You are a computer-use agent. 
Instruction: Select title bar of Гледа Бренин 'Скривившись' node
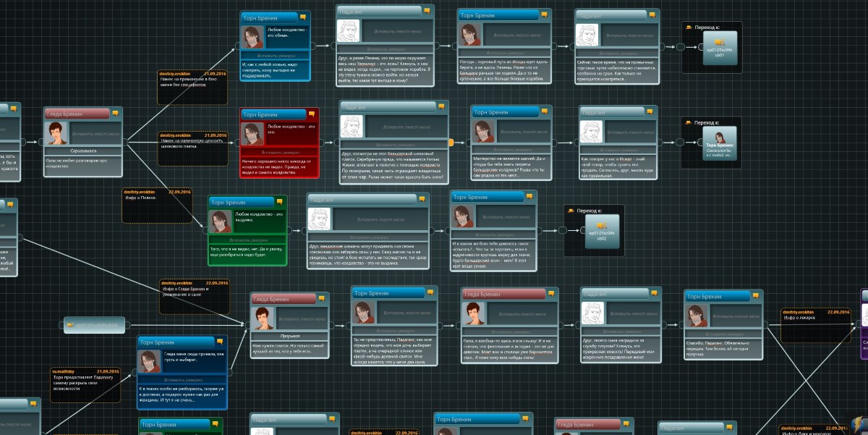click(x=78, y=113)
